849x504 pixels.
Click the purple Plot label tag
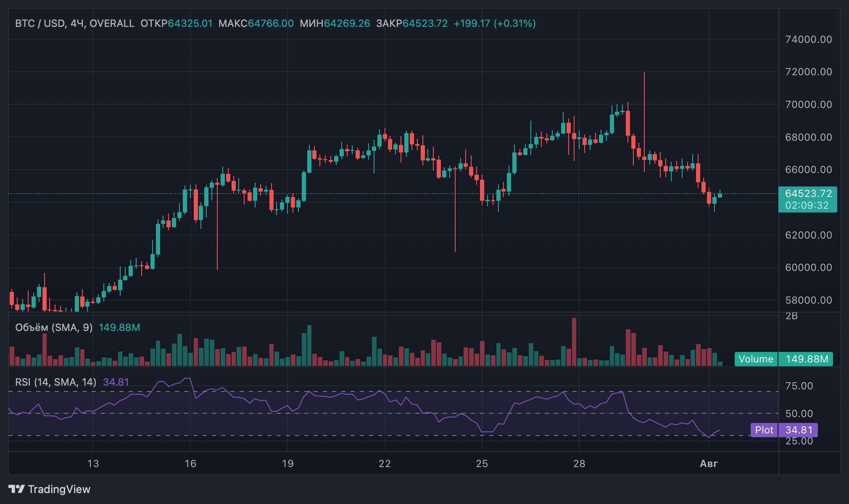tap(764, 430)
